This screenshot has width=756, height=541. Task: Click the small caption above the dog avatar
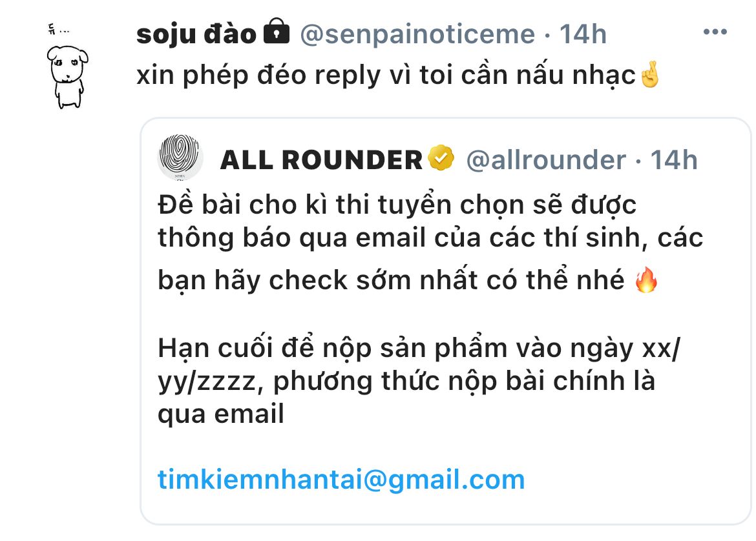point(58,30)
